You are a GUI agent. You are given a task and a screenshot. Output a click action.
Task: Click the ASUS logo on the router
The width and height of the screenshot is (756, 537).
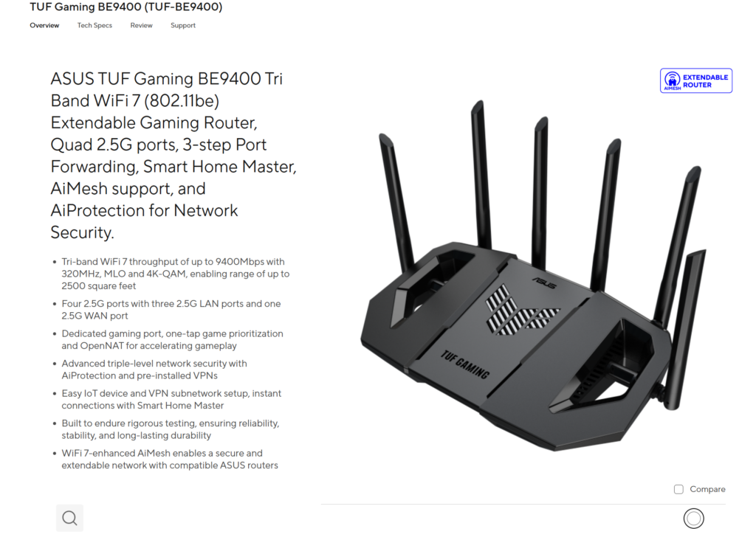(544, 283)
